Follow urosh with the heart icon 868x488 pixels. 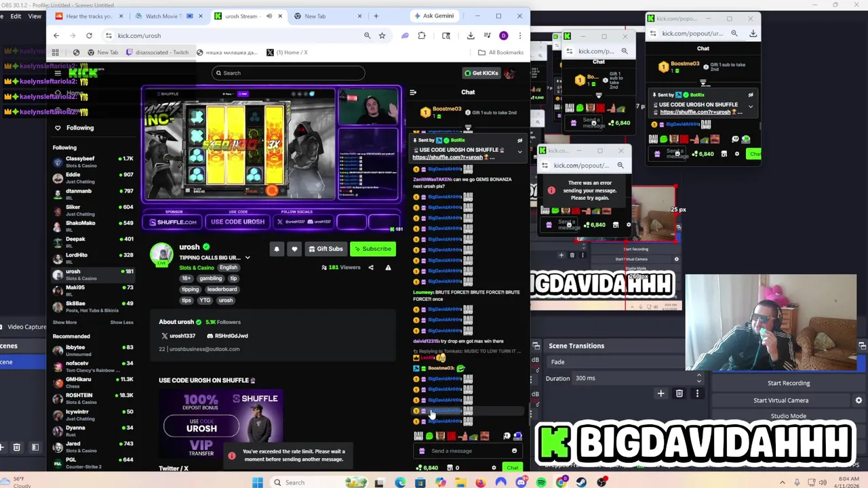(x=294, y=249)
